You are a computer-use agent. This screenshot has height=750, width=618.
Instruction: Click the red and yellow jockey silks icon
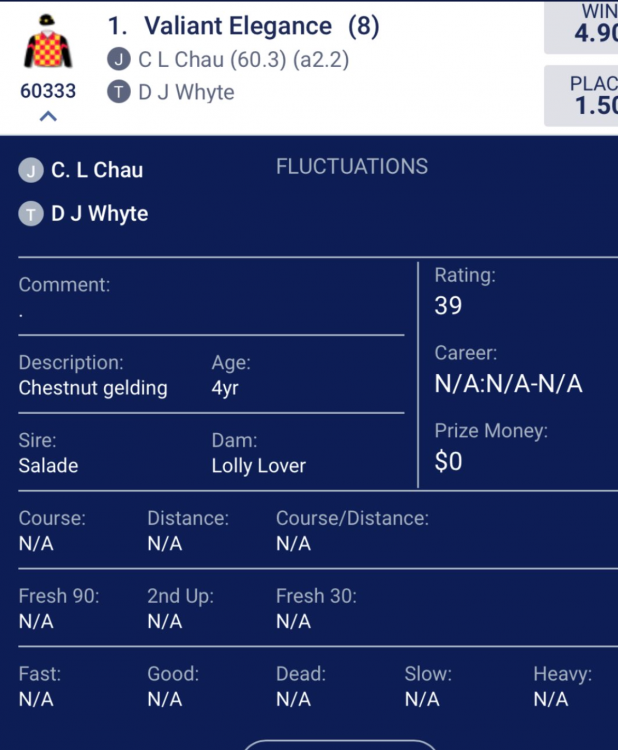tap(48, 42)
